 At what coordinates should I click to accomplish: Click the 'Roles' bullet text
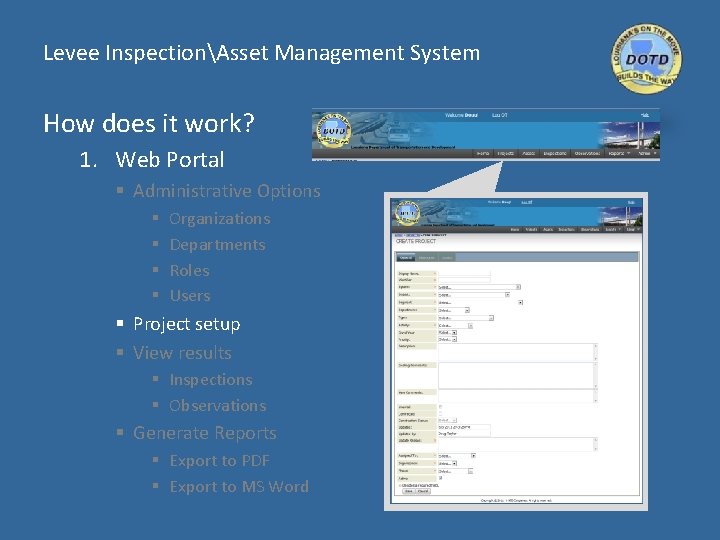(x=190, y=270)
